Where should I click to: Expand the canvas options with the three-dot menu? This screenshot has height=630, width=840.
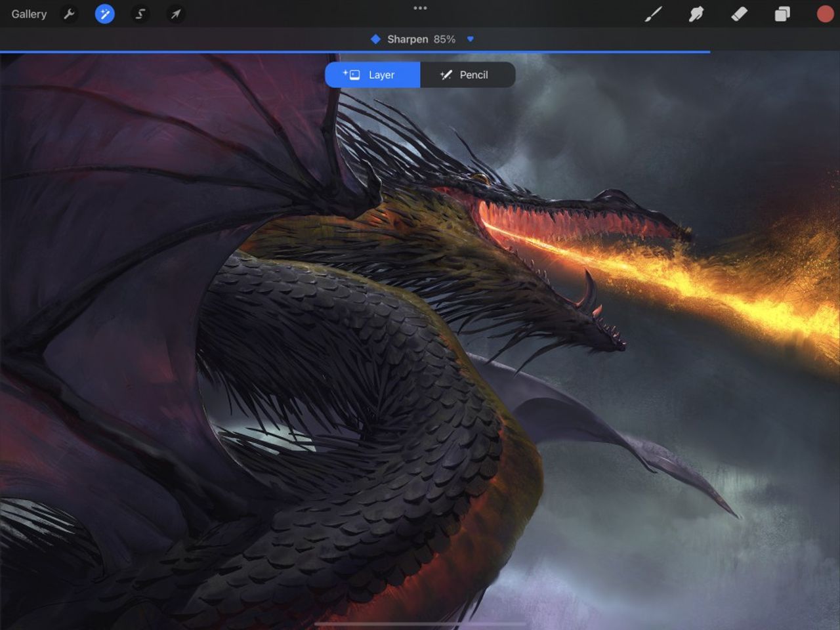tap(420, 8)
